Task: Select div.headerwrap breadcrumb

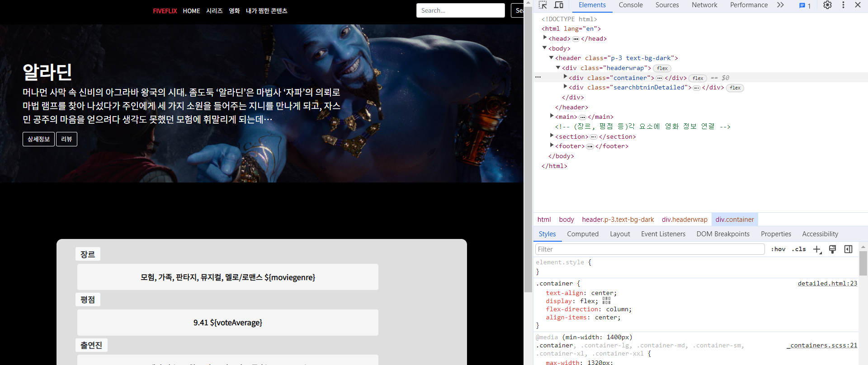Action: [684, 220]
